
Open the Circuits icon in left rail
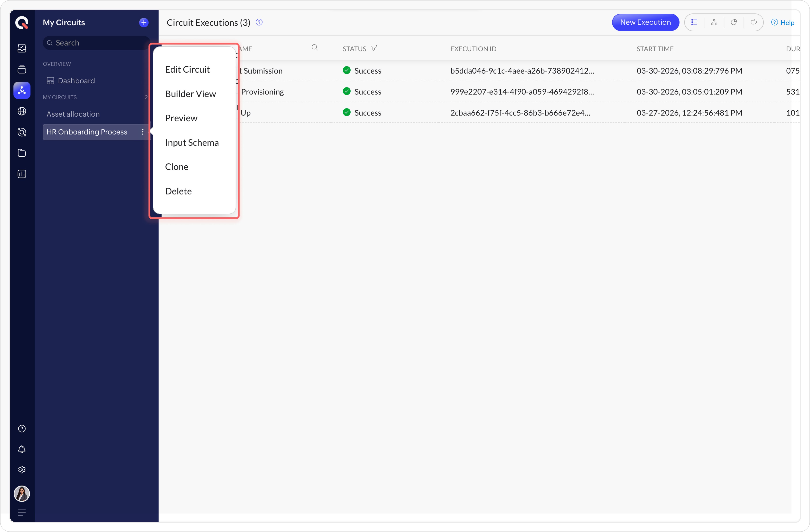click(22, 91)
